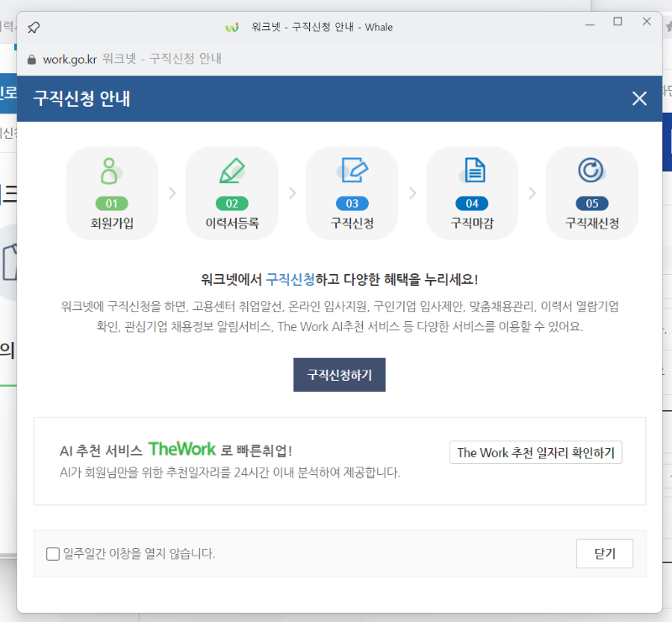Click the green TheWork logo
This screenshot has width=672, height=622.
[x=181, y=448]
